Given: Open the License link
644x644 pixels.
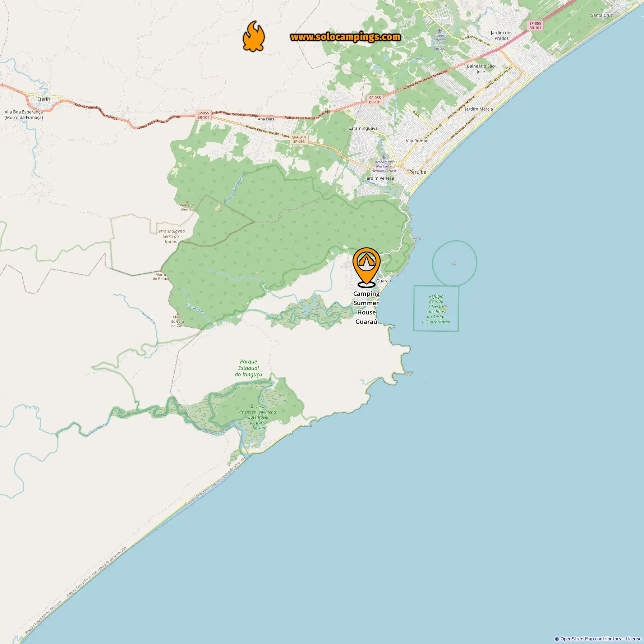Looking at the screenshot, I should pos(633,639).
